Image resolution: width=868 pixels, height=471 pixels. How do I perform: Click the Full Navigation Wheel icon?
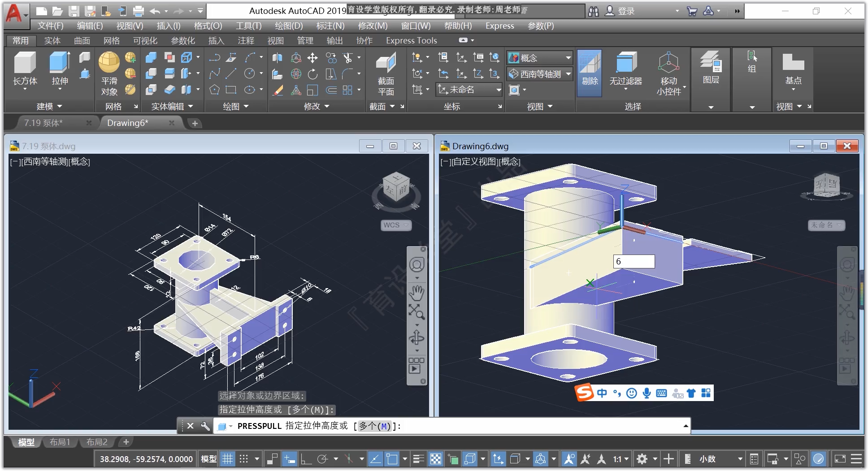417,265
